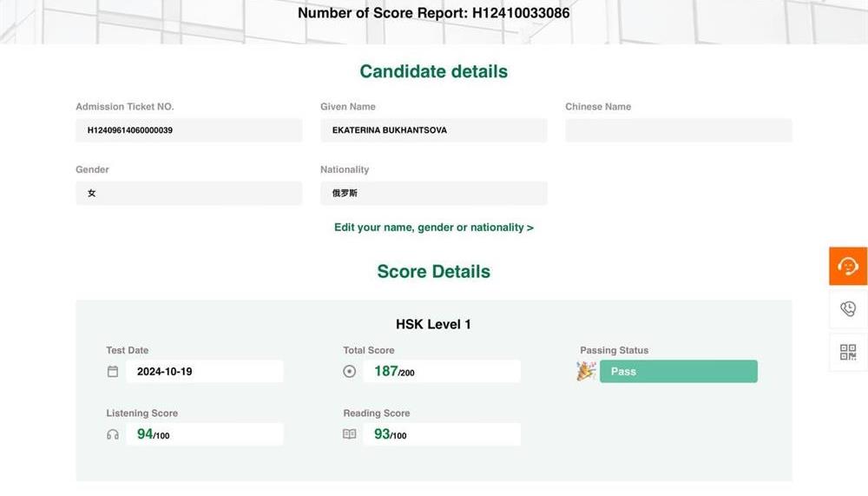
Task: Click the green Pass status button
Action: (x=678, y=371)
